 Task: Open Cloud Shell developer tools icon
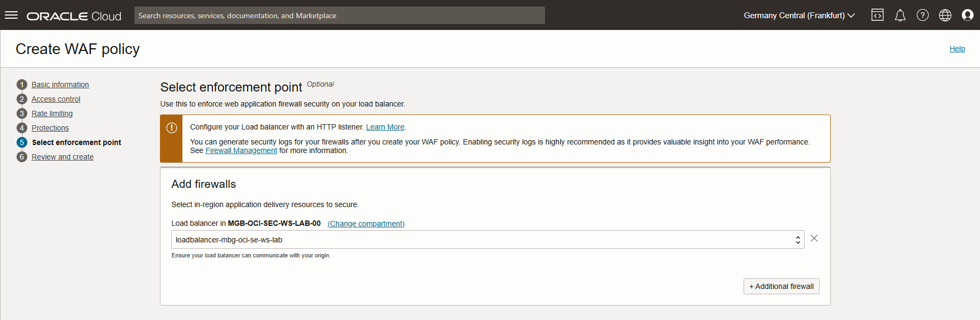pyautogui.click(x=877, y=15)
